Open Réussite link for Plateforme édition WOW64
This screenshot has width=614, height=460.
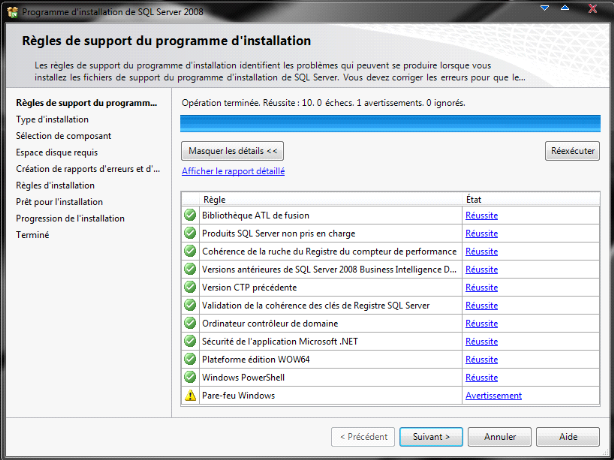coord(482,359)
